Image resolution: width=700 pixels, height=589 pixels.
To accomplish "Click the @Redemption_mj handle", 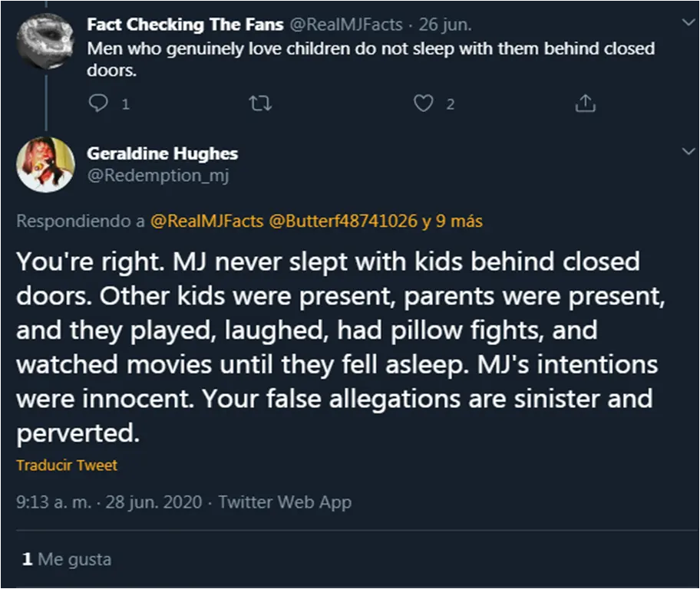I will coord(158,176).
